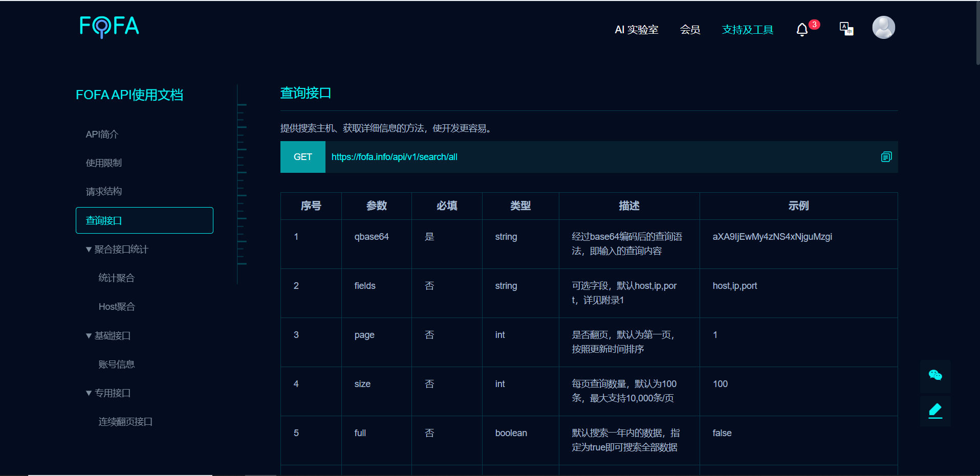Select Host聚合 in the sidebar

pyautogui.click(x=117, y=307)
